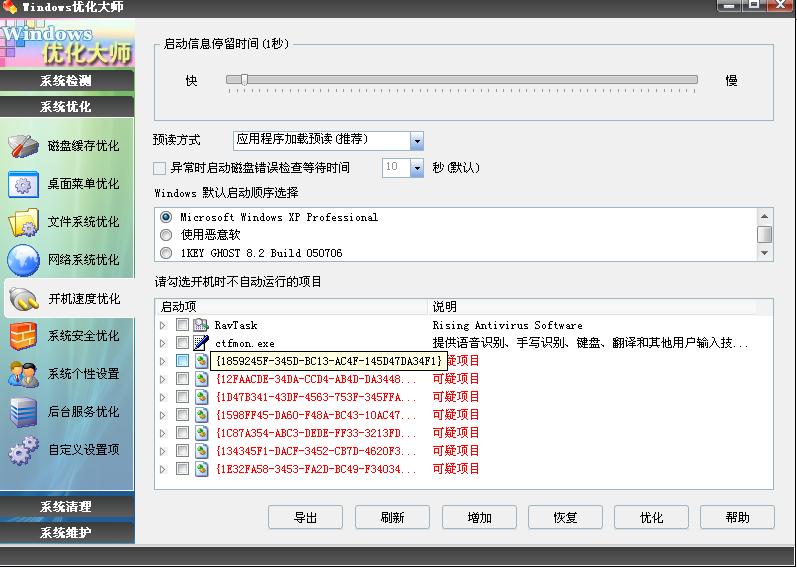
Task: Tick checkbox for {1C87A354-ABC3 item
Action: pos(182,432)
